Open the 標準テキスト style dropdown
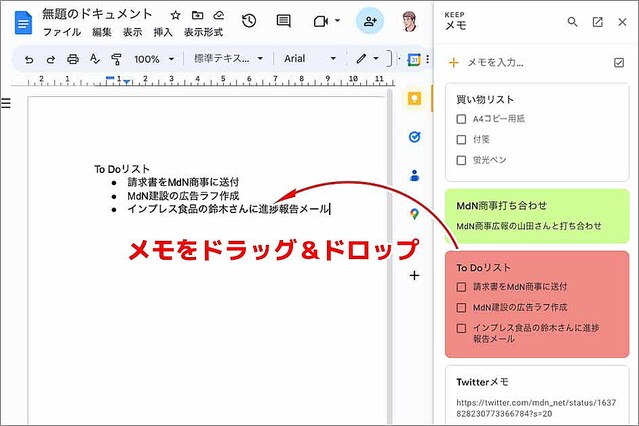Viewport: 639px width, 426px height. [228, 59]
